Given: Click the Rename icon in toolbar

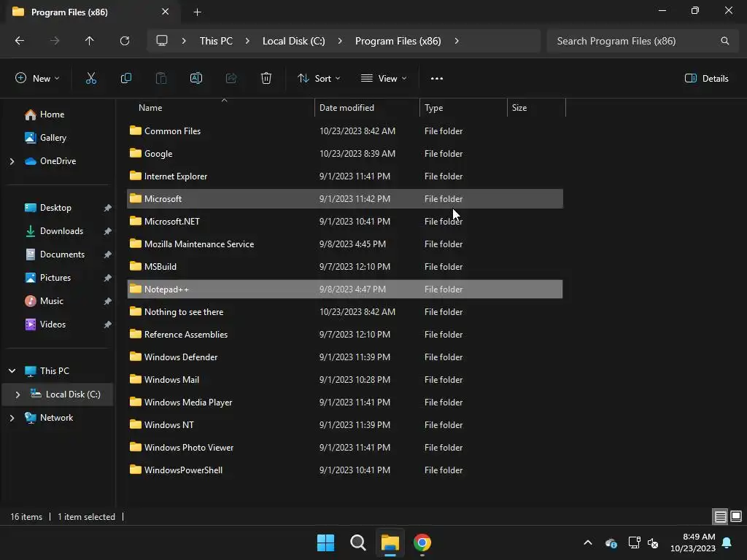Looking at the screenshot, I should (x=196, y=79).
